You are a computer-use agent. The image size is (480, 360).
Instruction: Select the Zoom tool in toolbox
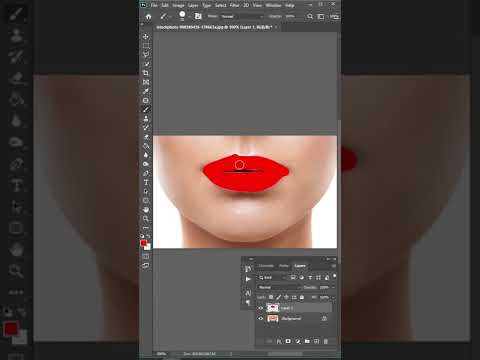[146, 219]
